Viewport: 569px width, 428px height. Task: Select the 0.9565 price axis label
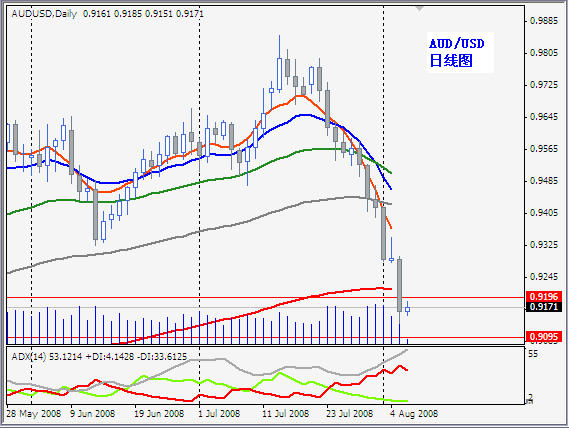544,148
